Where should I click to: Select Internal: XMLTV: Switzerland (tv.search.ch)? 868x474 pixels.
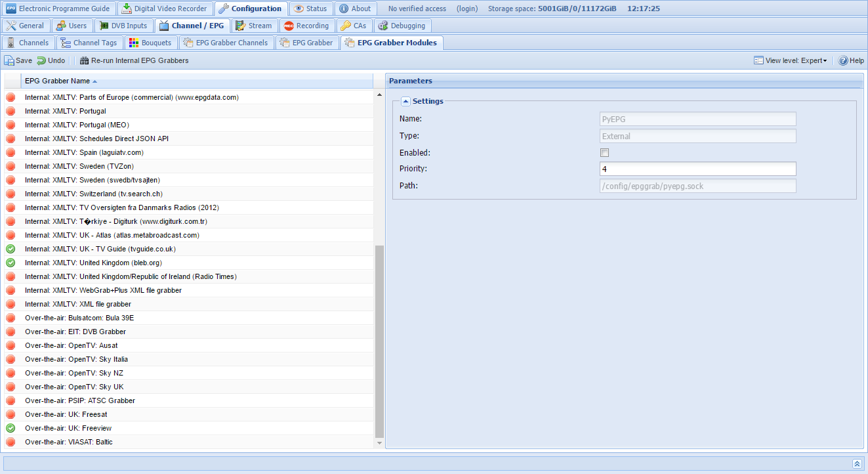(x=189, y=194)
